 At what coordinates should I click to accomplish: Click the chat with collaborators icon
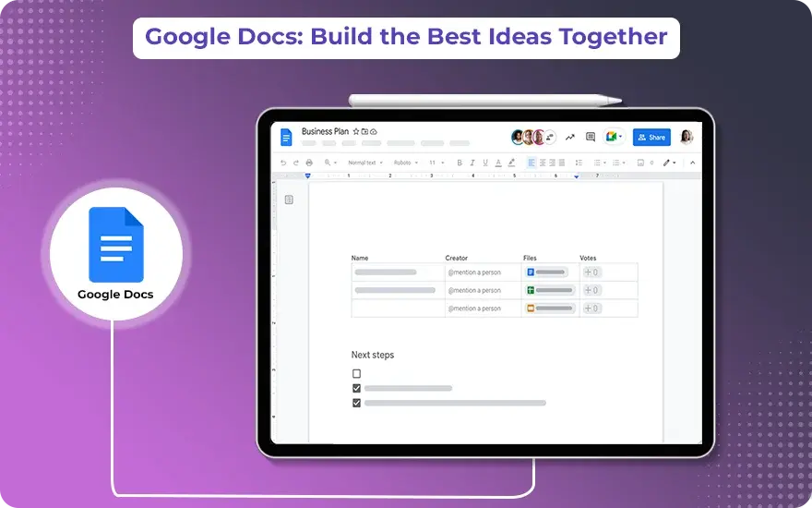(550, 138)
